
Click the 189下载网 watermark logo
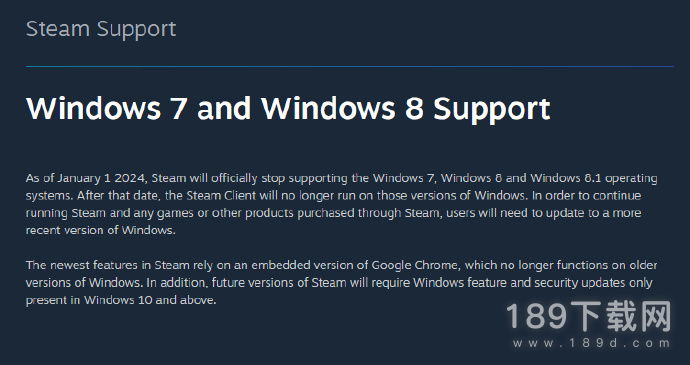pos(588,317)
